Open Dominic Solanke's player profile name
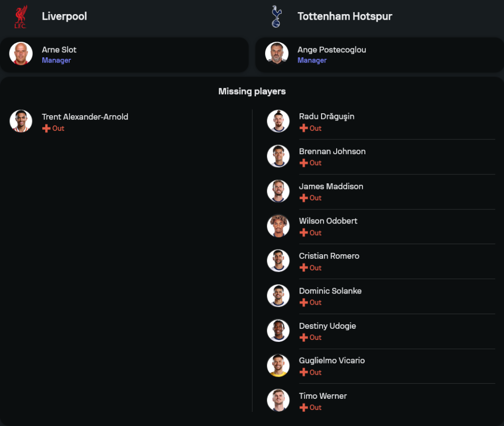 [x=330, y=291]
